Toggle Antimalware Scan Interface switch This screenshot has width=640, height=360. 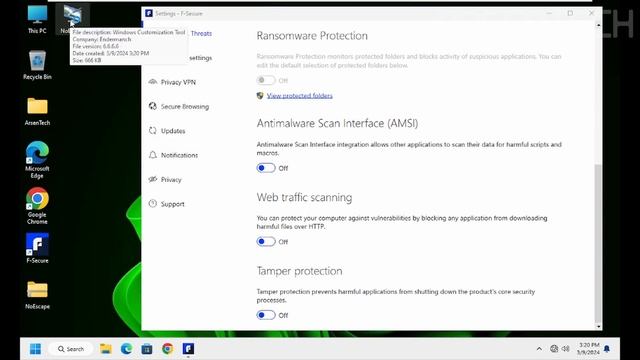click(x=266, y=168)
